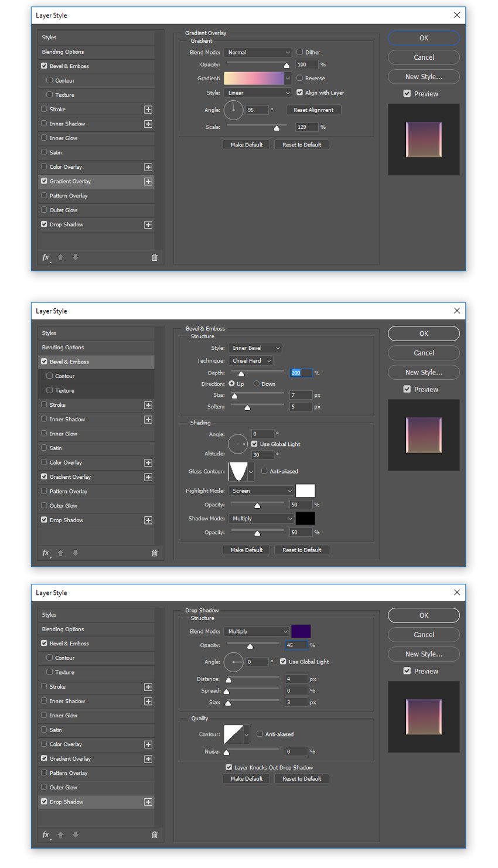Click the plus icon next to Inner Shadow

(148, 124)
